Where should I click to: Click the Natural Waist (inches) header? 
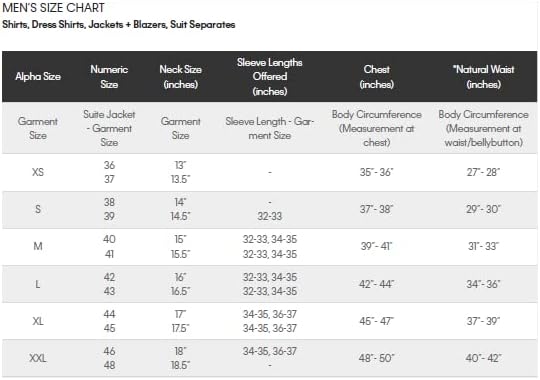pyautogui.click(x=484, y=76)
